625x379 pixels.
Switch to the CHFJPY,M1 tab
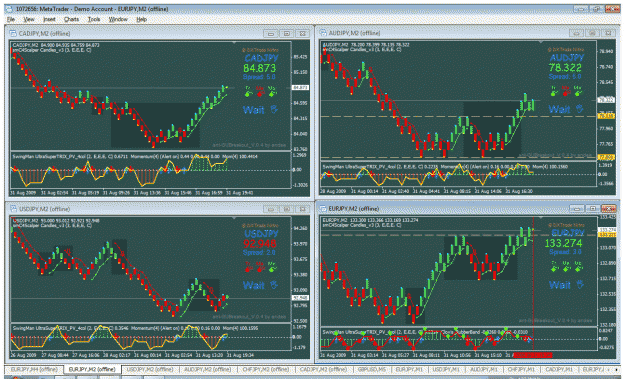pyautogui.click(x=522, y=369)
